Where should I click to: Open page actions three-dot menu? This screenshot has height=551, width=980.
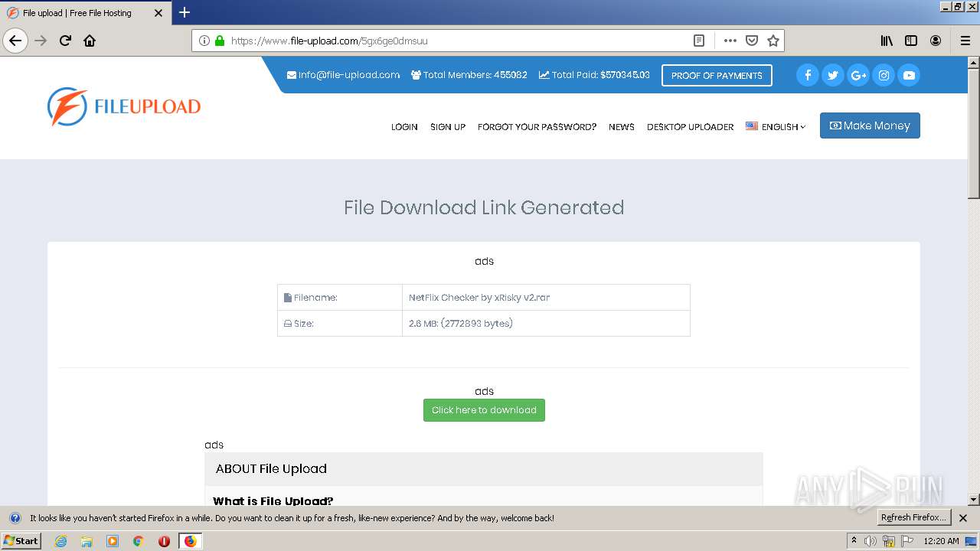730,41
